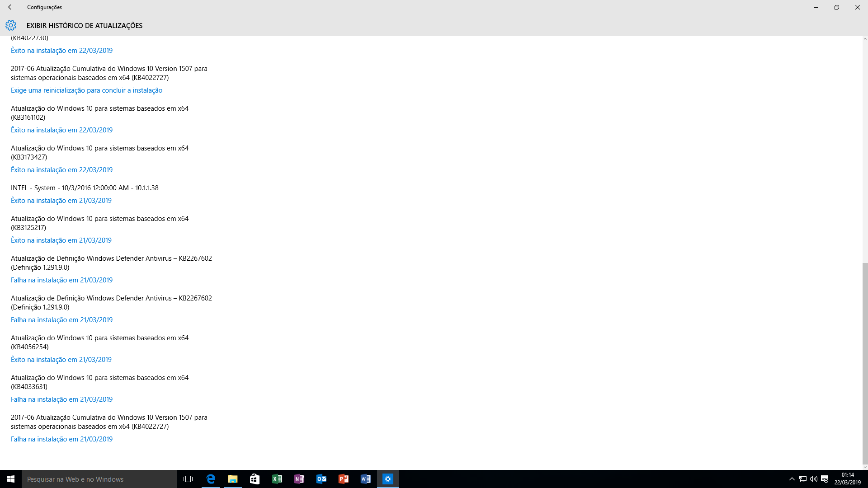Open Action Center notifications icon
The height and width of the screenshot is (488, 868).
(825, 479)
